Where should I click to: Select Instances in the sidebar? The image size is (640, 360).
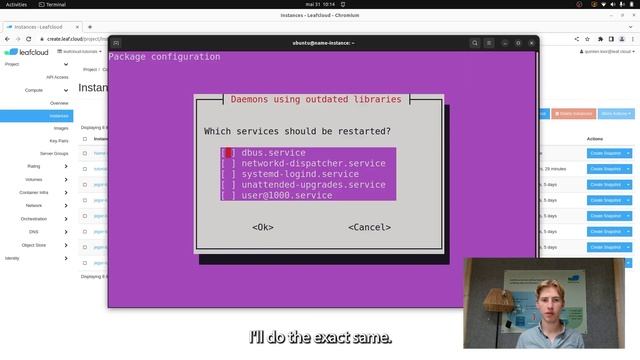[37, 116]
